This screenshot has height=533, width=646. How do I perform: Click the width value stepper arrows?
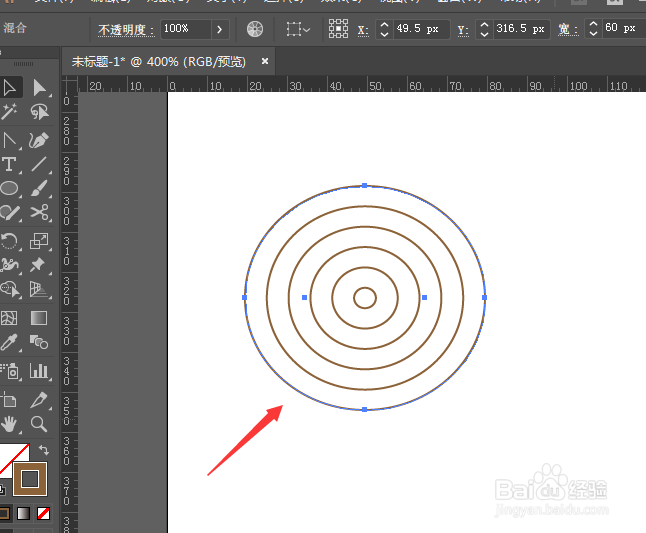coord(593,29)
